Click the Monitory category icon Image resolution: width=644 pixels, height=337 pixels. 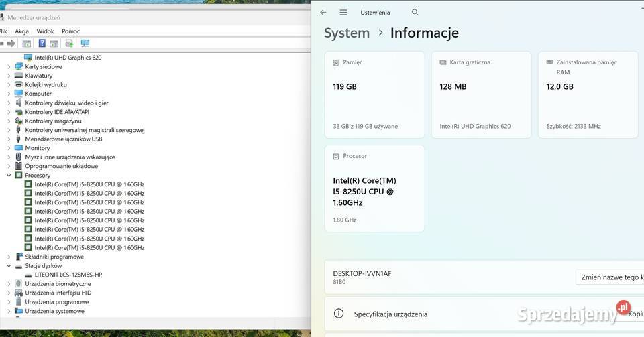click(x=19, y=148)
